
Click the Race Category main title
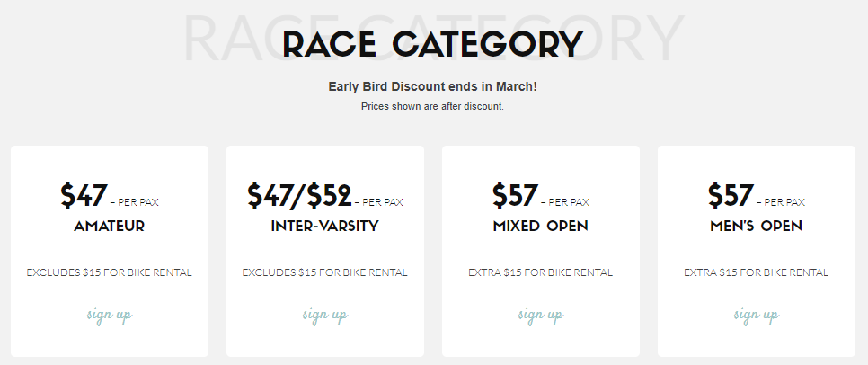coord(433,44)
